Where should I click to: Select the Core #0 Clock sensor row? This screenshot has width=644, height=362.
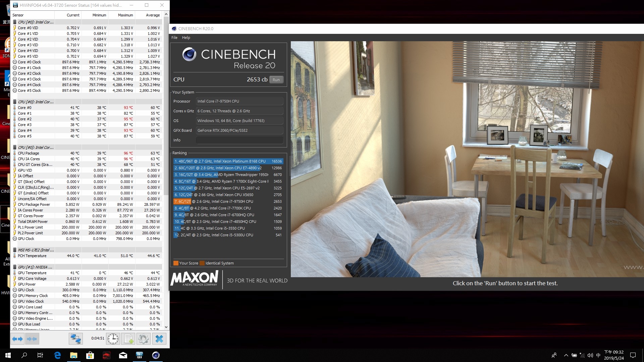tap(87, 62)
